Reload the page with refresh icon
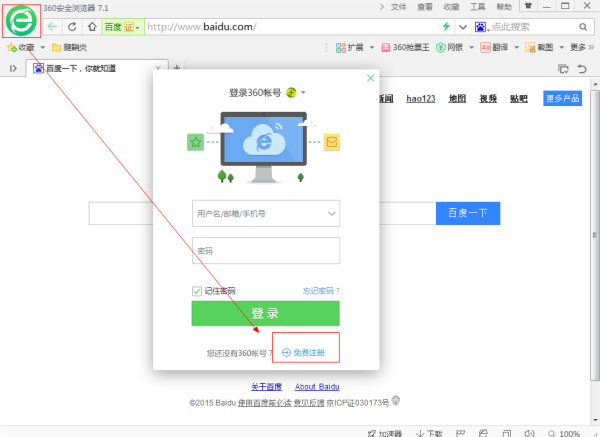Image resolution: width=600 pixels, height=437 pixels. click(73, 26)
